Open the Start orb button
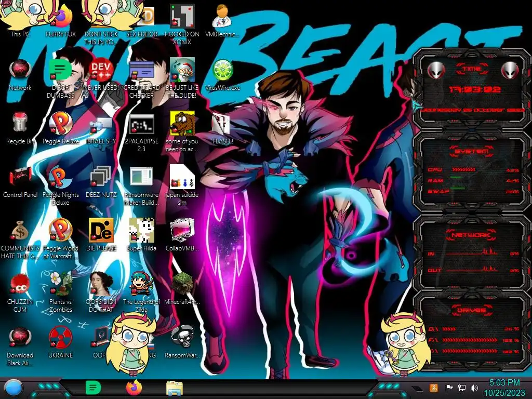 (x=14, y=388)
